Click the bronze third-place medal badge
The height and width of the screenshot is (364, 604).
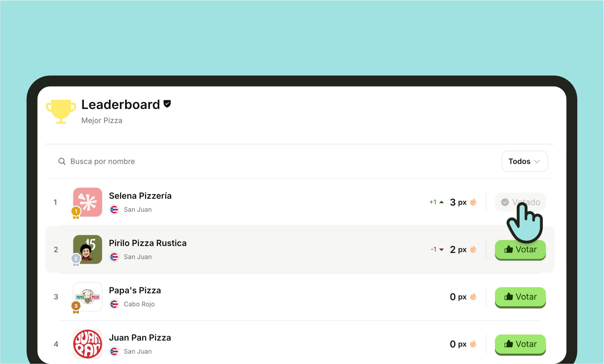tap(76, 307)
